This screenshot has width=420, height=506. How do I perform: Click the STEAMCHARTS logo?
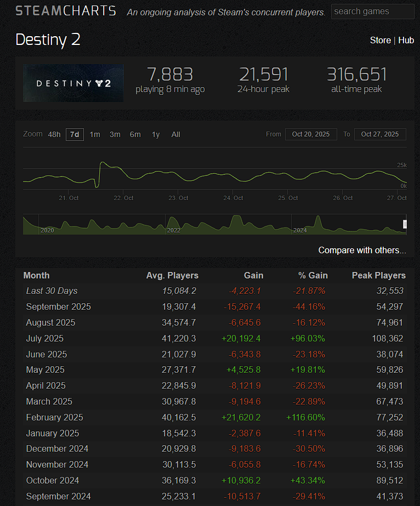(66, 11)
